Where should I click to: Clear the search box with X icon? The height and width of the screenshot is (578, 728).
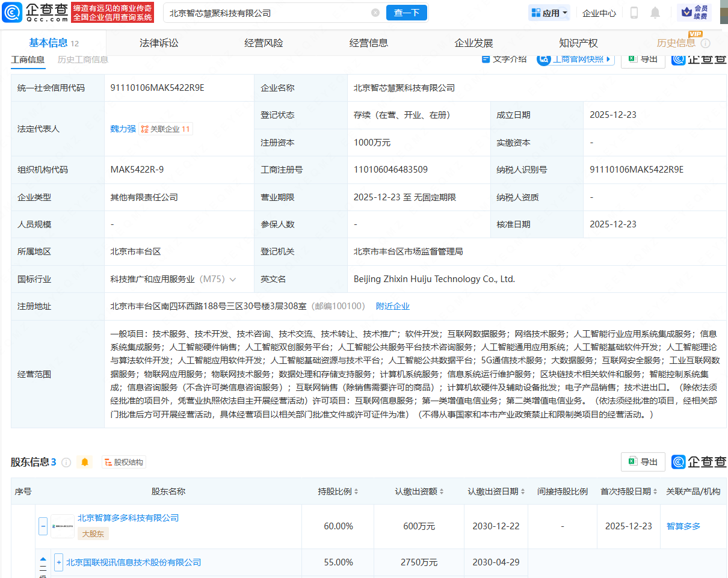(375, 13)
